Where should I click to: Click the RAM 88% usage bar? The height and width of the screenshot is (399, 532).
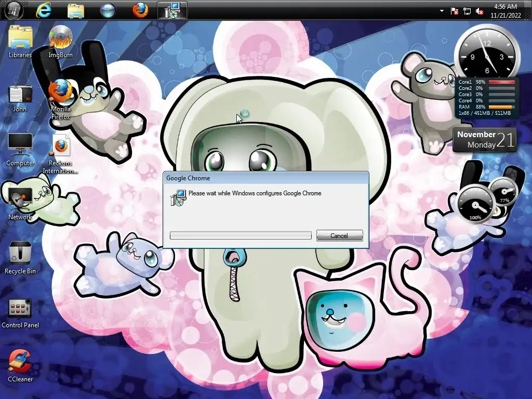[x=502, y=107]
